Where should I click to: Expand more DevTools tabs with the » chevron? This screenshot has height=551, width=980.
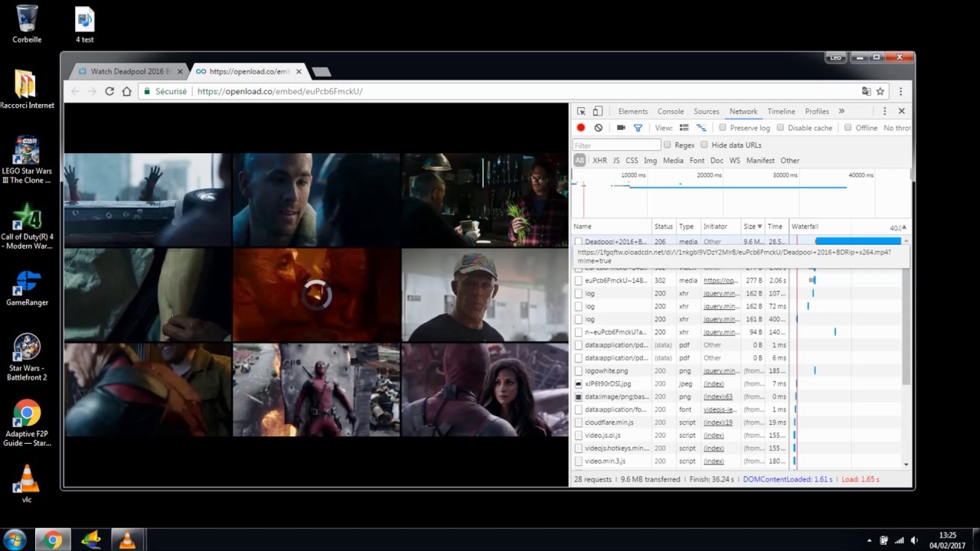(x=841, y=111)
